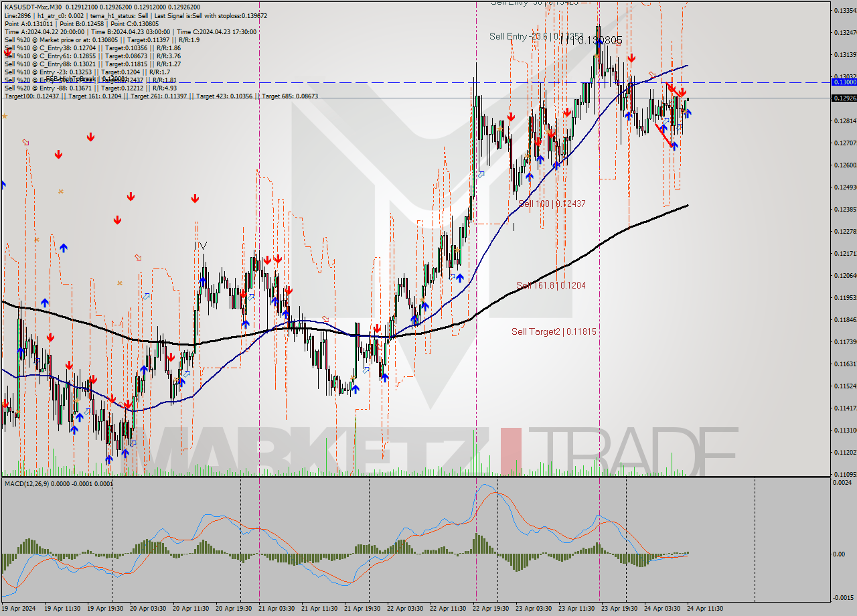857x616 pixels.
Task: Click the 'Sell Entry -23.6 | 0.13253' chart label
Action: [536, 37]
